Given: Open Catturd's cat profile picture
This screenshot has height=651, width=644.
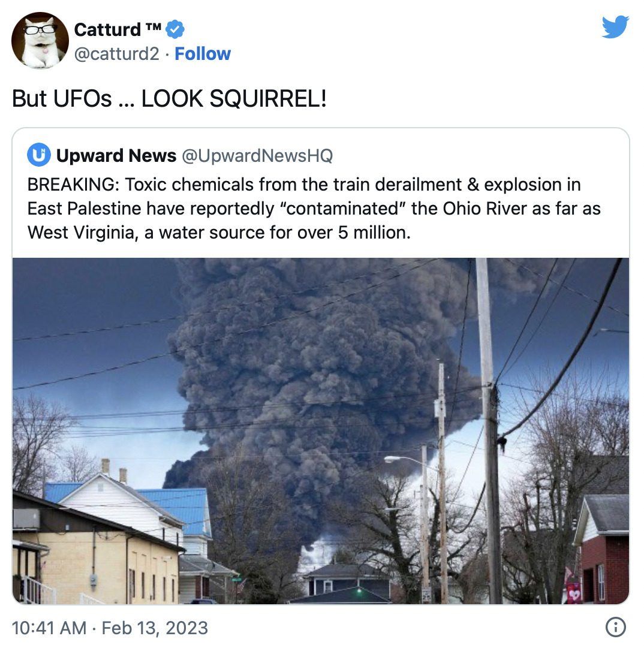Looking at the screenshot, I should click(x=40, y=40).
